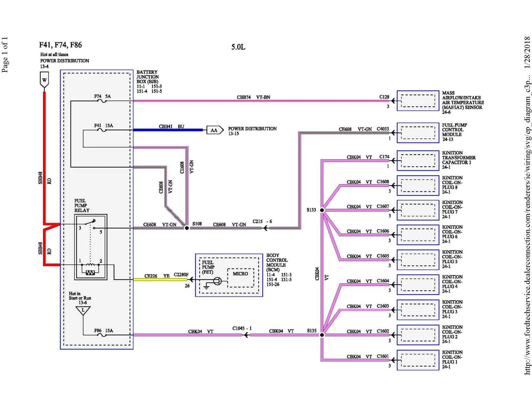Click the coil-on-plug 1 component box
This screenshot has height=411, width=532.
coord(418,360)
